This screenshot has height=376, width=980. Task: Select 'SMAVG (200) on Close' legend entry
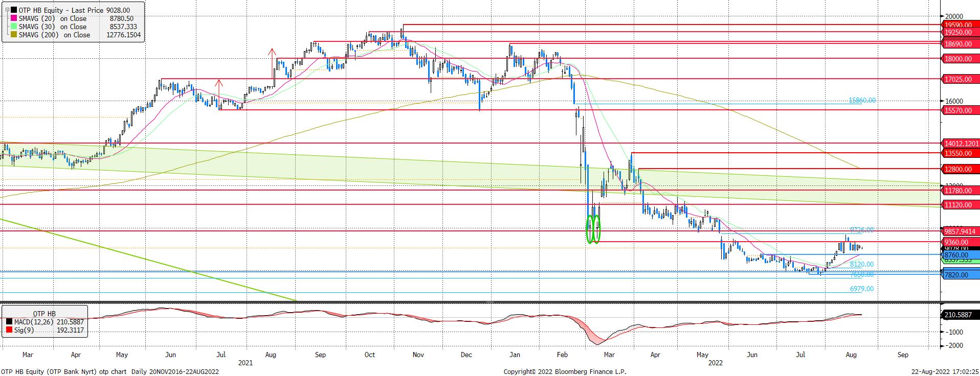54,35
